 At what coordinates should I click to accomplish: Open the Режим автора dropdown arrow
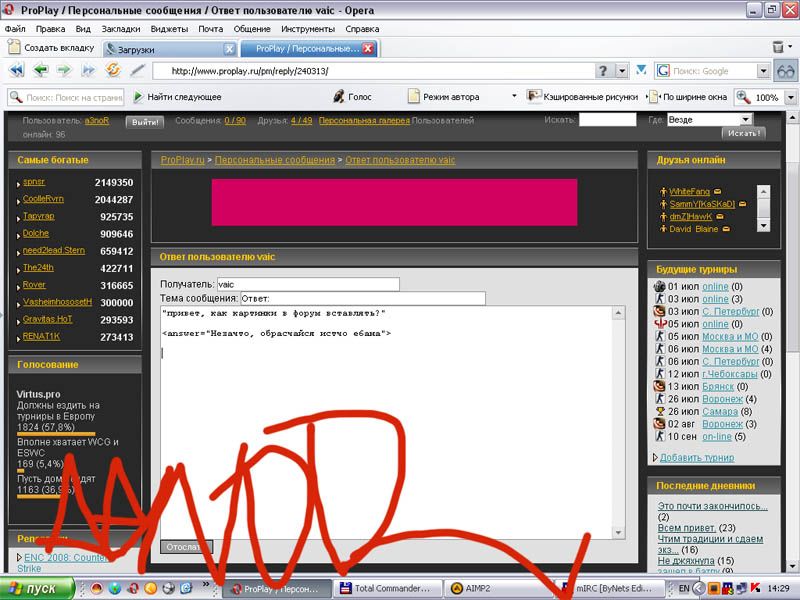click(x=514, y=96)
